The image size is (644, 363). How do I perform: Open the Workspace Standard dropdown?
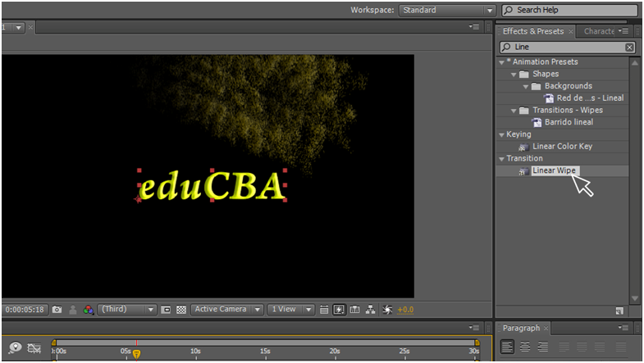click(x=446, y=11)
